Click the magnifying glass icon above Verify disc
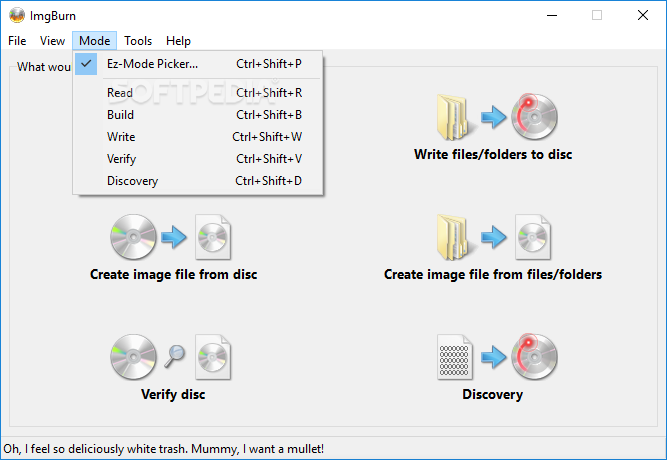The height and width of the screenshot is (460, 667). (174, 356)
